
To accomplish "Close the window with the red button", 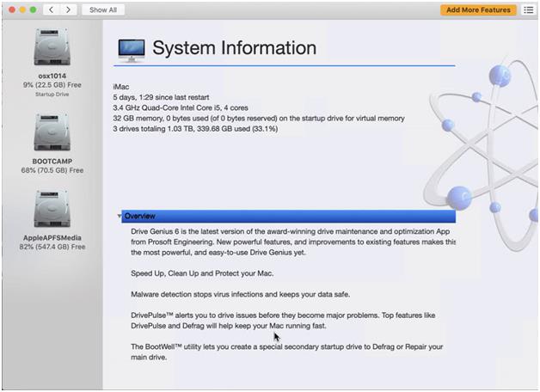I will point(12,10).
